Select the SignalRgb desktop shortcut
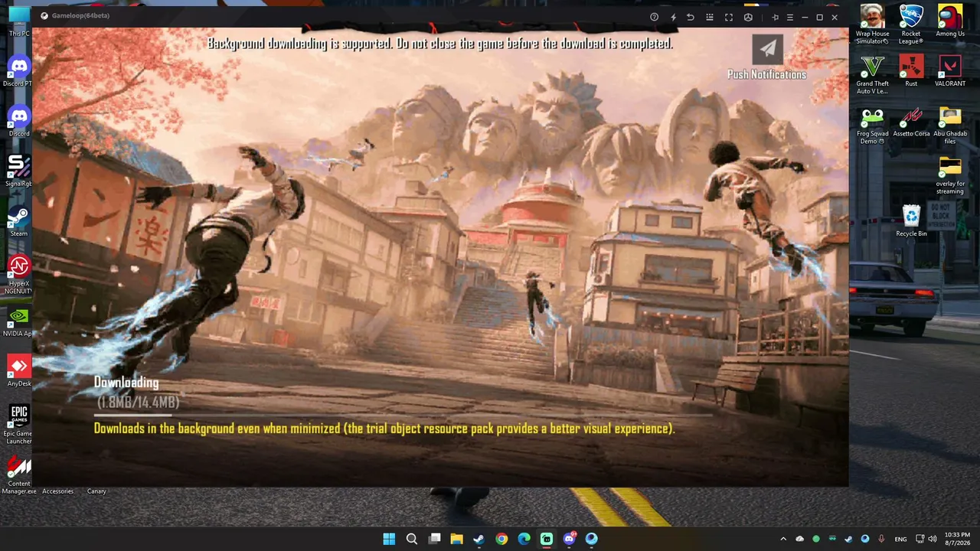The width and height of the screenshot is (980, 551). click(19, 172)
